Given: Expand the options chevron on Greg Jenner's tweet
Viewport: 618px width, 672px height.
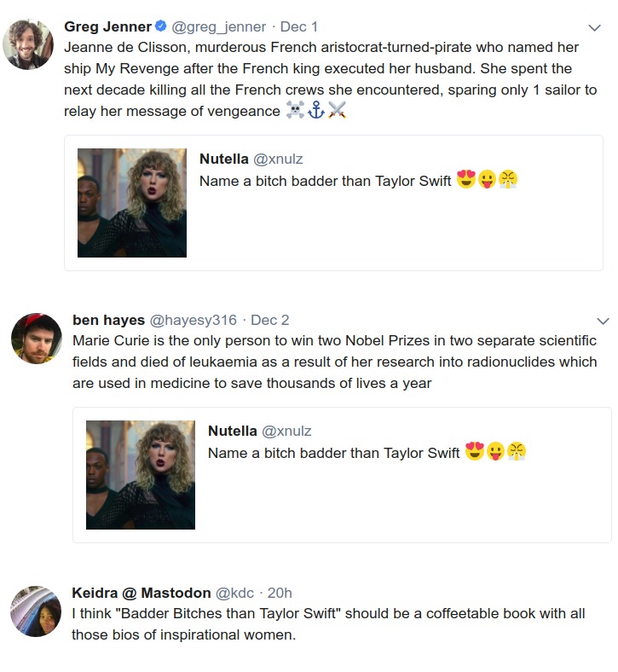Looking at the screenshot, I should (x=594, y=27).
